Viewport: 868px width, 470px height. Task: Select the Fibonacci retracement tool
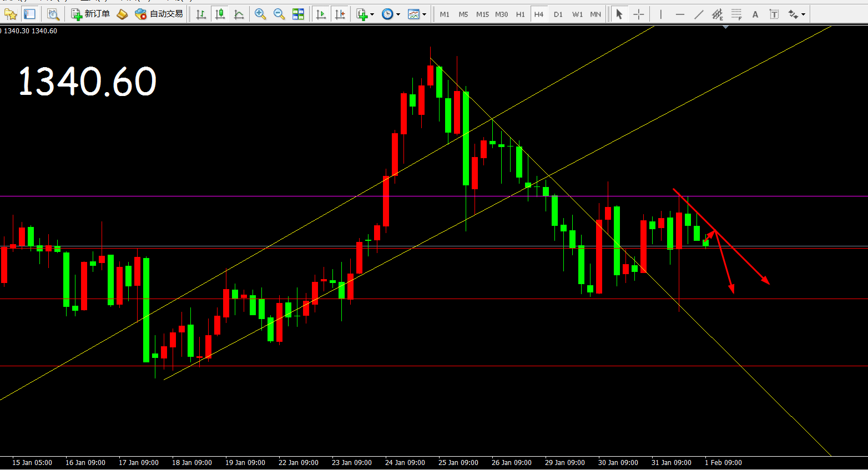click(x=736, y=14)
